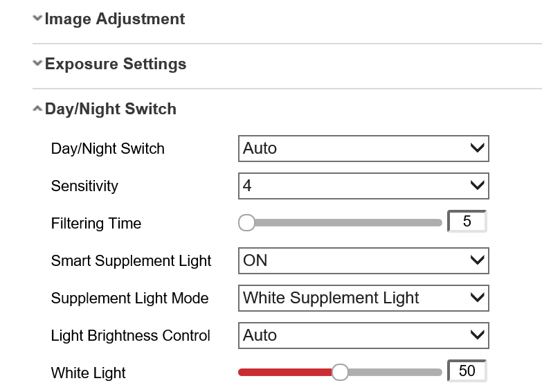This screenshot has height=392, width=542.
Task: Click the Supplement Light Mode label
Action: pyautogui.click(x=129, y=299)
